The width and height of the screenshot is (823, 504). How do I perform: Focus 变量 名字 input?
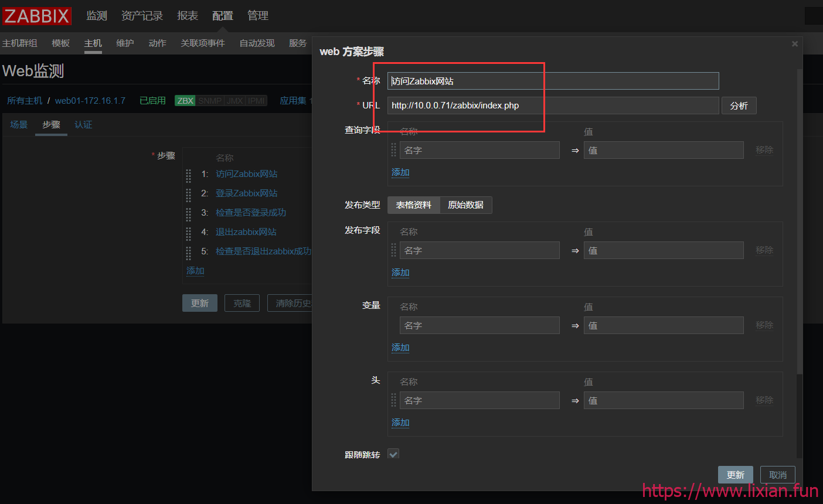tap(479, 325)
